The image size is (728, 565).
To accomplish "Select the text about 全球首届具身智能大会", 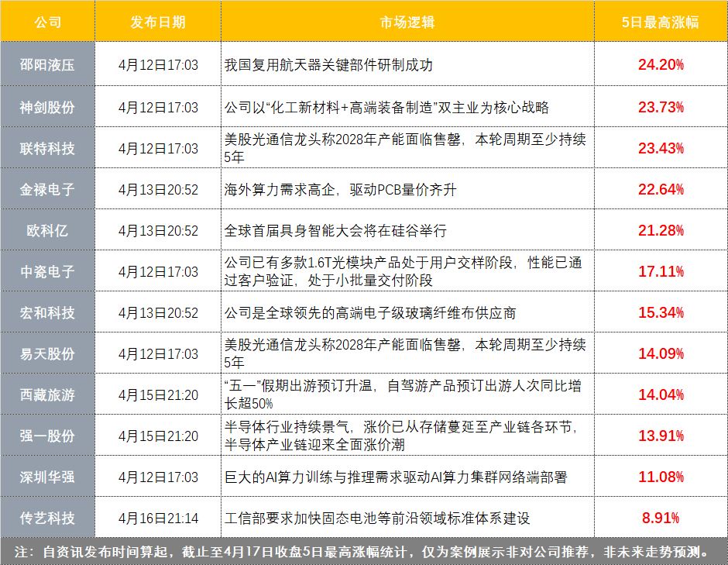I will [x=335, y=231].
